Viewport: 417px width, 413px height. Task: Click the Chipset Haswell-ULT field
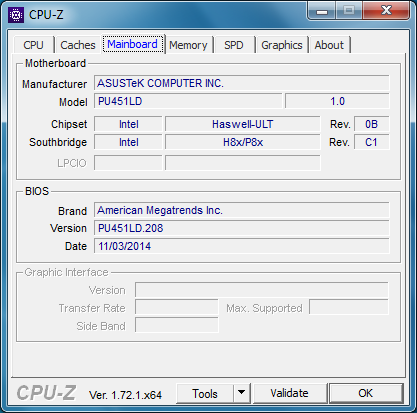243,124
